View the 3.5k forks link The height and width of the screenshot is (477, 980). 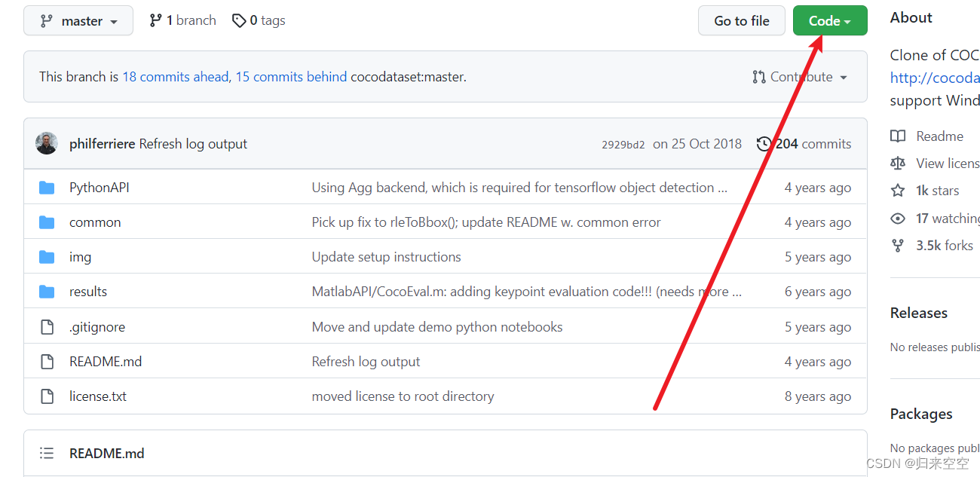945,246
